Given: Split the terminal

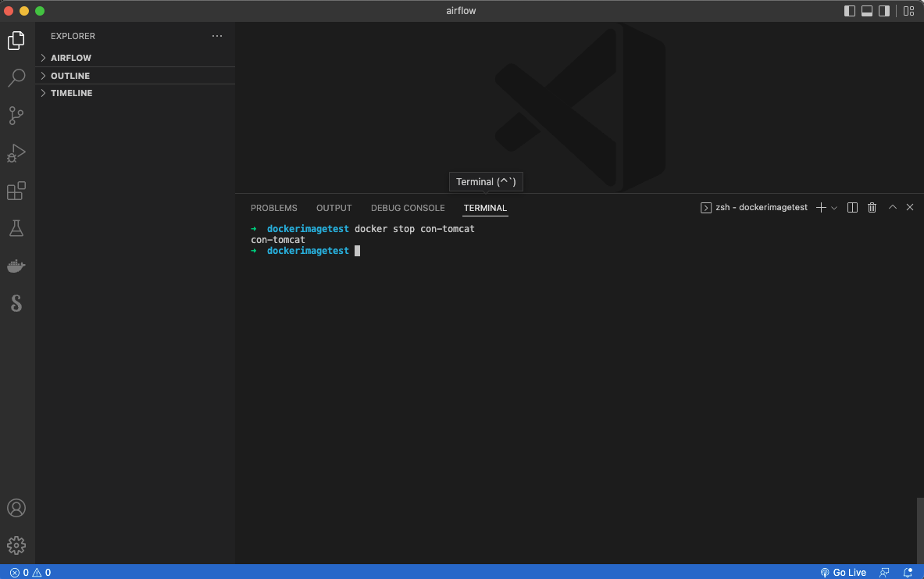Looking at the screenshot, I should pyautogui.click(x=852, y=208).
